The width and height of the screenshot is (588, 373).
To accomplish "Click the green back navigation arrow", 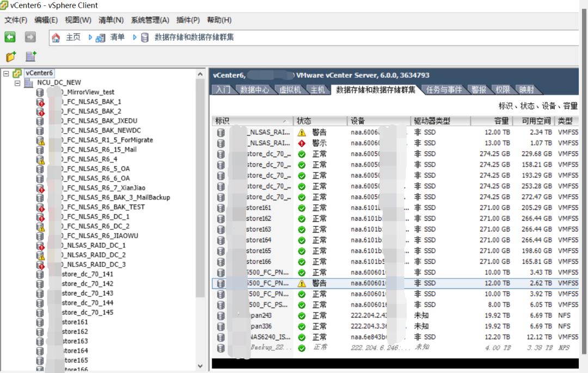I will [x=9, y=36].
